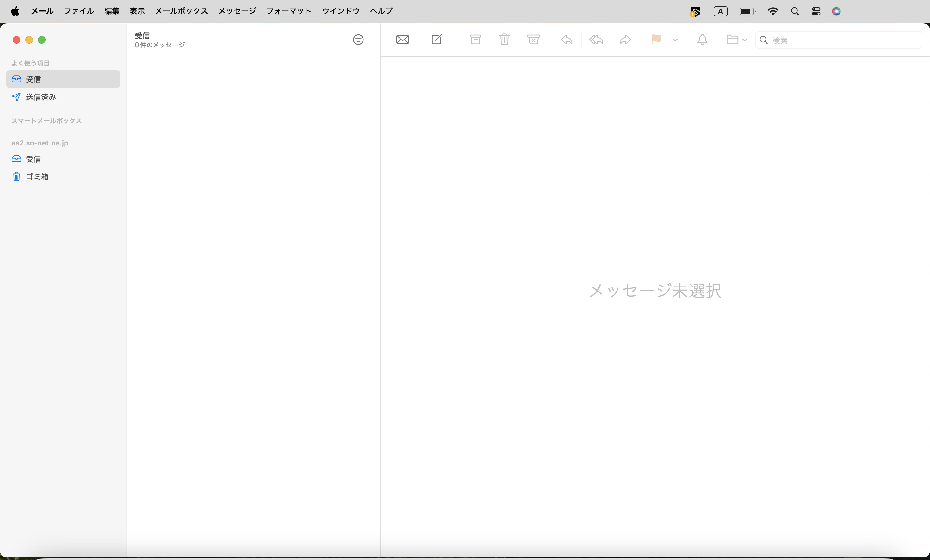Click the get new mail envelope icon

click(x=402, y=40)
